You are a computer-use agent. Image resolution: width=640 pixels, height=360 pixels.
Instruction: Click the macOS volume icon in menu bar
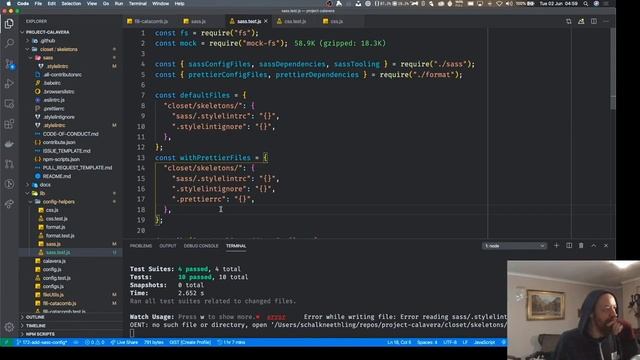coord(509,4)
